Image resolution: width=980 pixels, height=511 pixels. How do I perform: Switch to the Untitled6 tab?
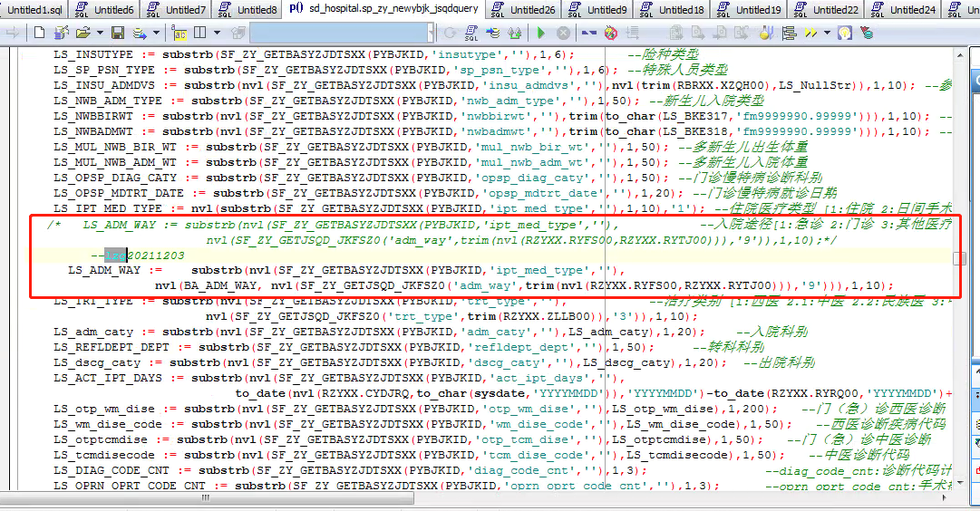pyautogui.click(x=103, y=9)
